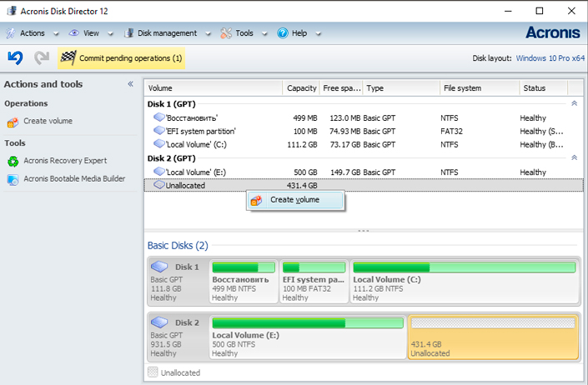The image size is (588, 385).
Task: Click the Tools menu wrench icon
Action: pyautogui.click(x=226, y=33)
